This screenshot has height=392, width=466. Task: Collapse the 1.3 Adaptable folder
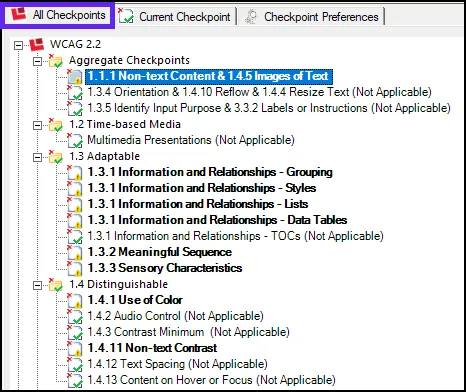click(38, 157)
